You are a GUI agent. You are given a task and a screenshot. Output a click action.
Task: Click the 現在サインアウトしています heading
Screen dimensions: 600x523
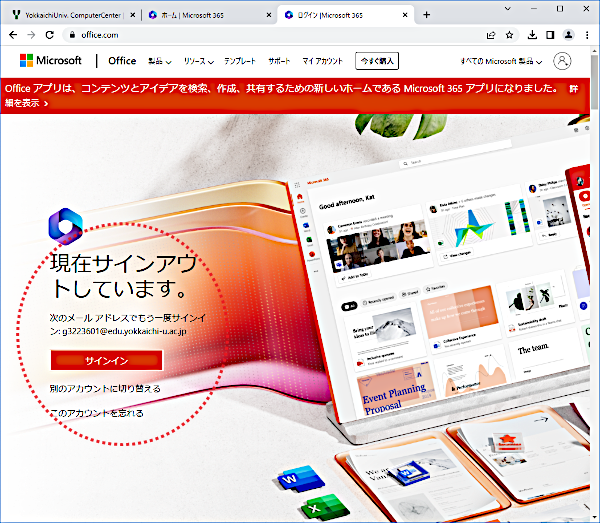123,275
